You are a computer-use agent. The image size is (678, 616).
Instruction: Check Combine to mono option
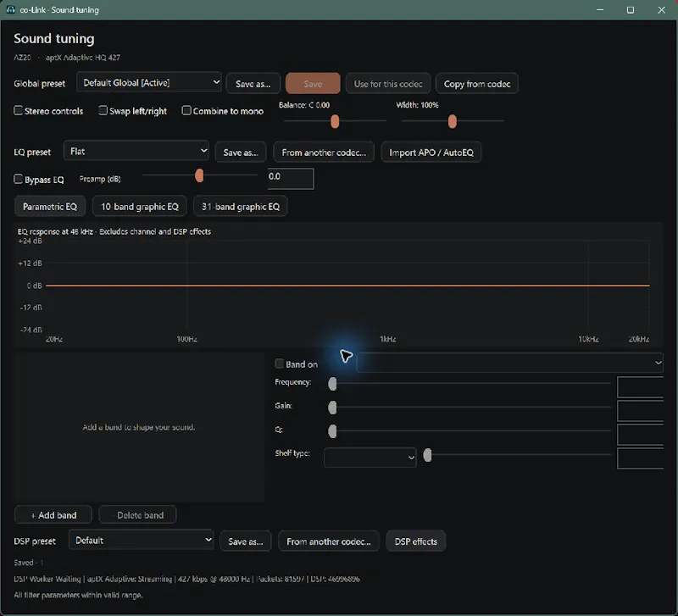(x=186, y=111)
